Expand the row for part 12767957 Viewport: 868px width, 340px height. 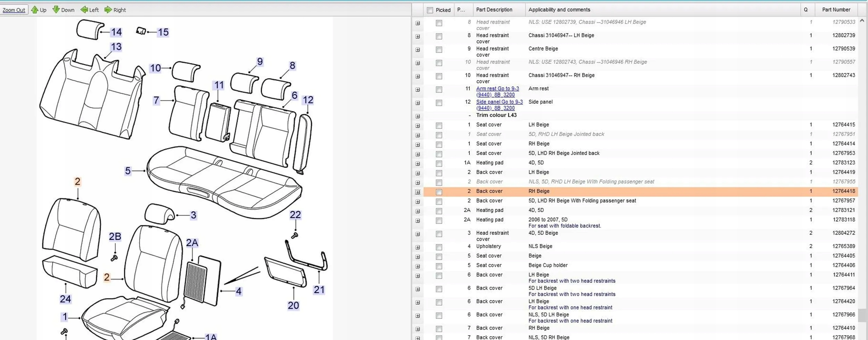pos(418,202)
